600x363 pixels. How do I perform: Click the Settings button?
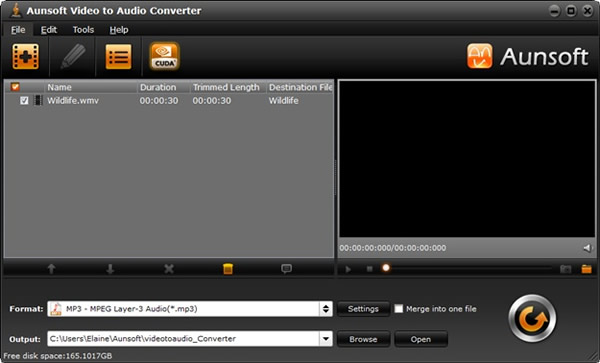[x=363, y=309]
